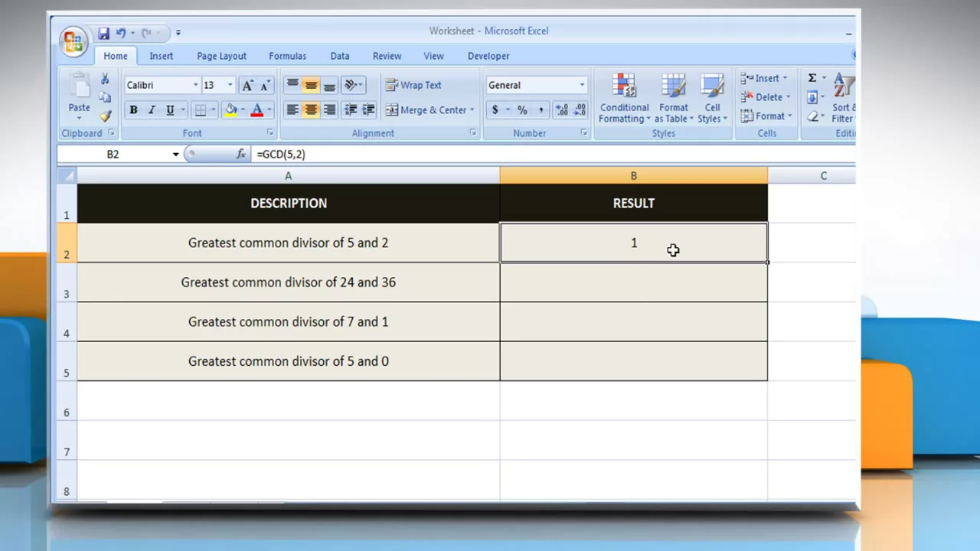Decrease font size with shrink-font icon
Viewport: 980px width, 551px height.
tap(265, 85)
